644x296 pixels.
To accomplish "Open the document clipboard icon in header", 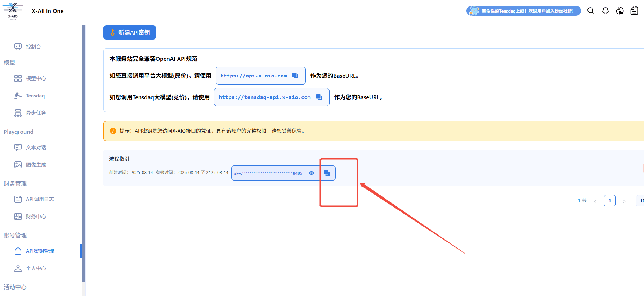I will pos(634,11).
